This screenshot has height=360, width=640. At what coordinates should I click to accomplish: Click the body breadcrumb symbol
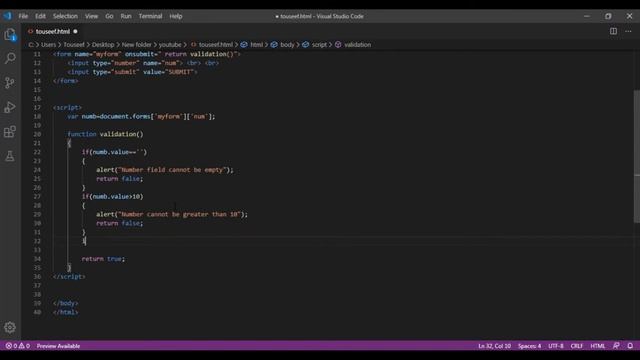(282, 45)
